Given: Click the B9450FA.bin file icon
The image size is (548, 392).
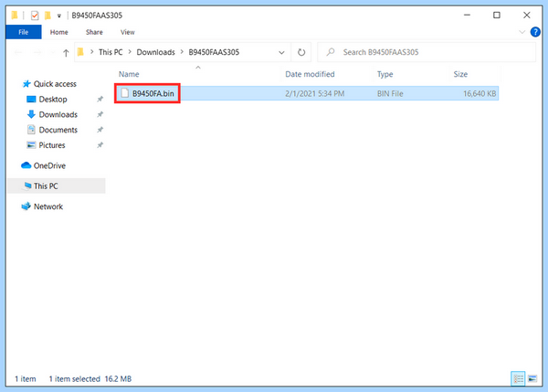Looking at the screenshot, I should 125,93.
